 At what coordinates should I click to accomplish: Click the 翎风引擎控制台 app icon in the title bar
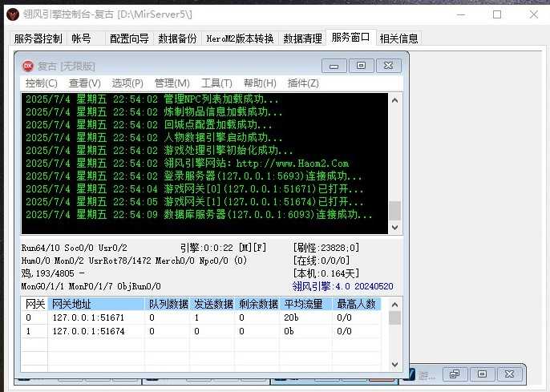tap(10, 14)
